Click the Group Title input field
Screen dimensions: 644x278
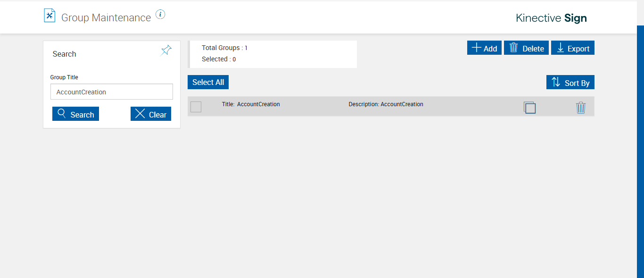[x=112, y=92]
